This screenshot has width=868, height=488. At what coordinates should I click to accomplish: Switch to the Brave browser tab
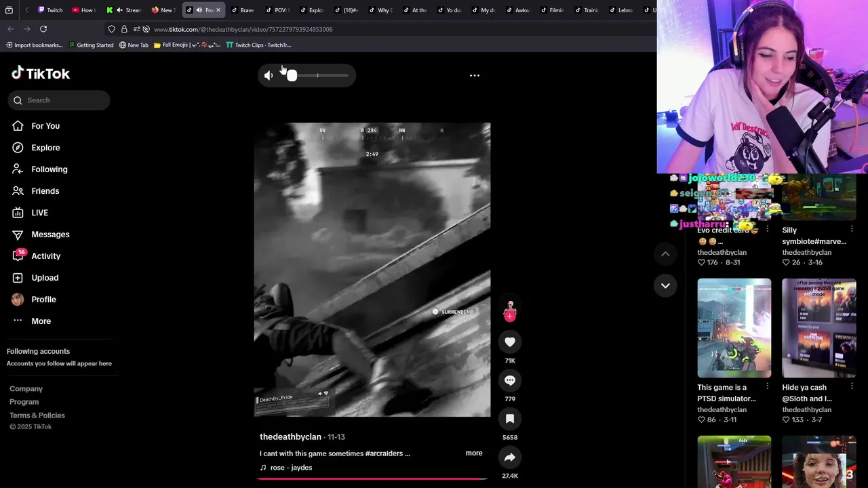[x=242, y=10]
